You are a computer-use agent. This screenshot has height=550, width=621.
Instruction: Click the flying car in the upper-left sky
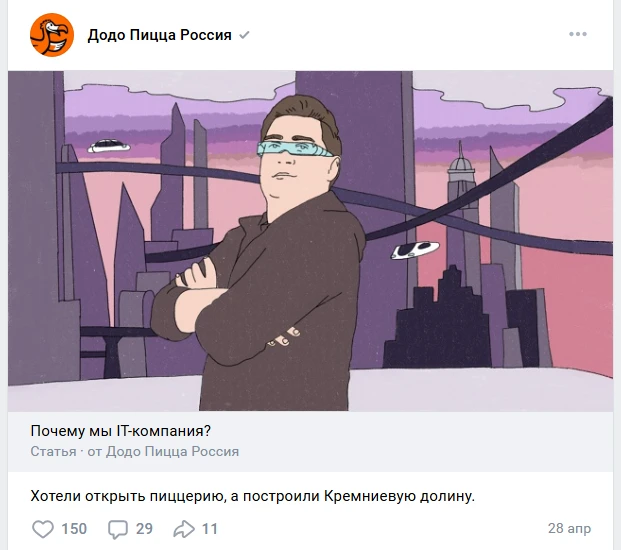[109, 146]
